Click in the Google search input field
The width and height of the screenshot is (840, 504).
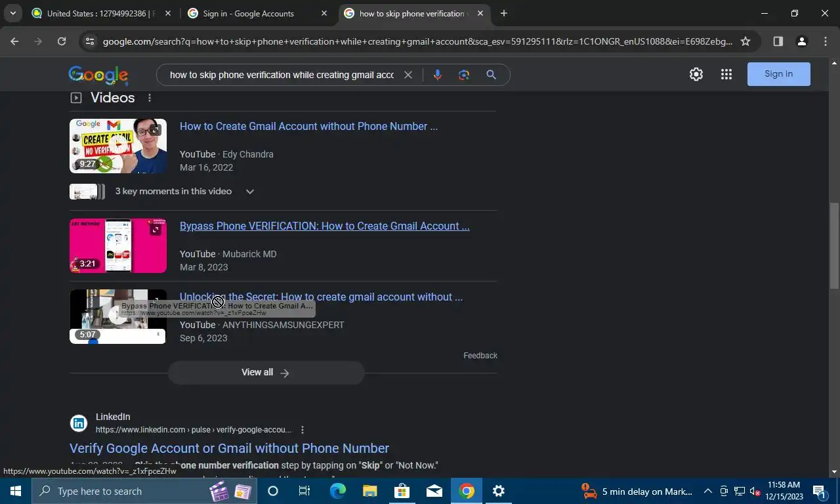282,75
